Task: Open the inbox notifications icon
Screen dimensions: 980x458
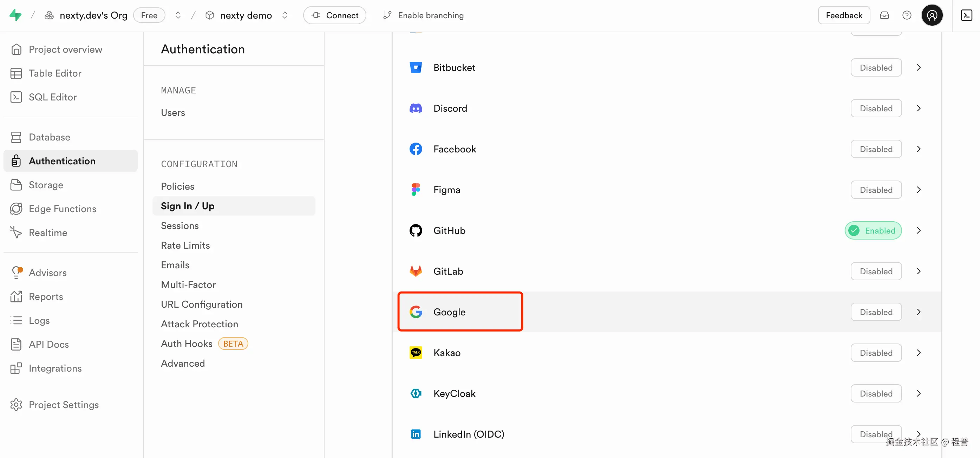Action: [x=884, y=15]
